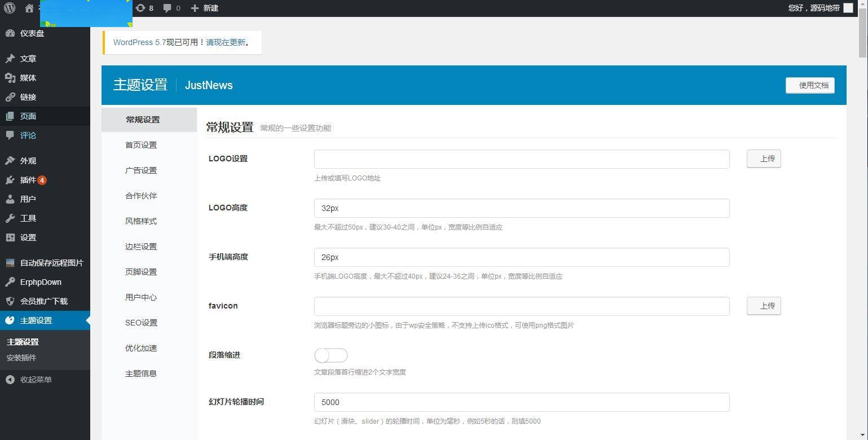Collapse the admin menu via 收起菜单

tap(34, 379)
